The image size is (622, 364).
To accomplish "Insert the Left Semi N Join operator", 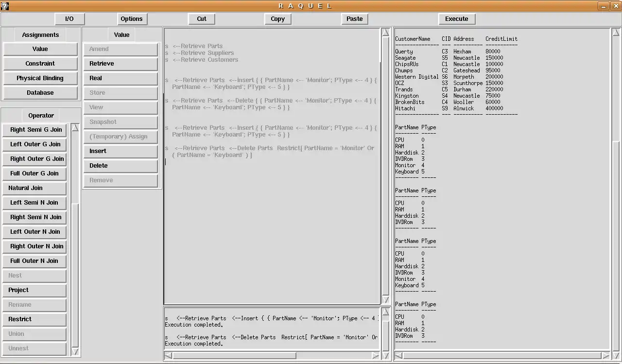I will pos(35,203).
